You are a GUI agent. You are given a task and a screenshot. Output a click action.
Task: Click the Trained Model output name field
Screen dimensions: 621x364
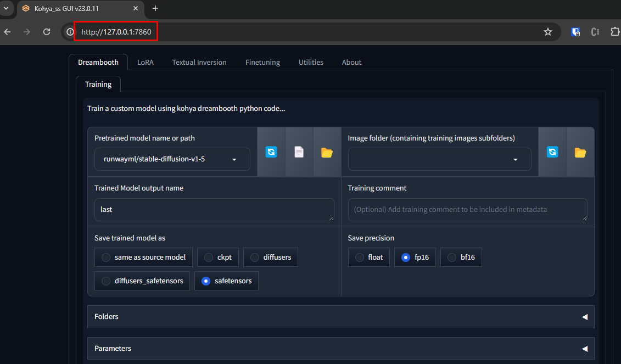click(x=214, y=210)
